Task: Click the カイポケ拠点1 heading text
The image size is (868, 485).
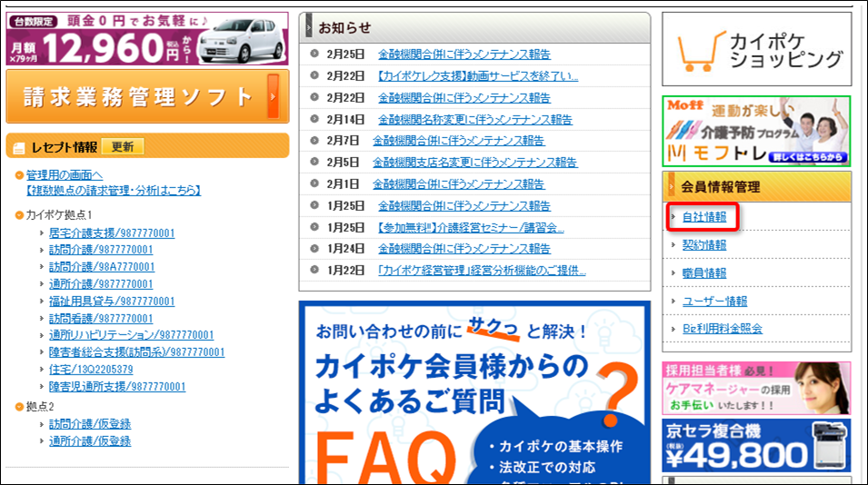Action: [x=59, y=214]
